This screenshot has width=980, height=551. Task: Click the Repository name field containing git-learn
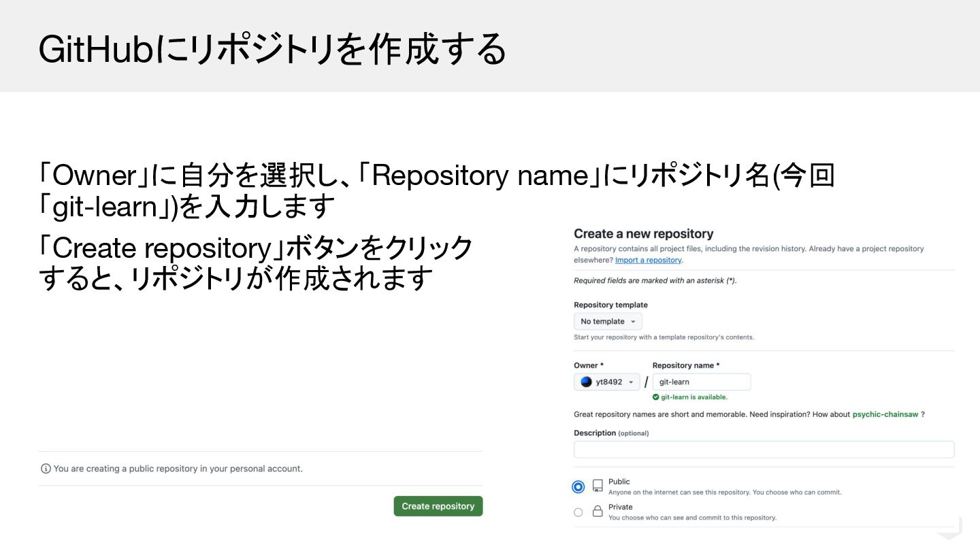pyautogui.click(x=702, y=382)
